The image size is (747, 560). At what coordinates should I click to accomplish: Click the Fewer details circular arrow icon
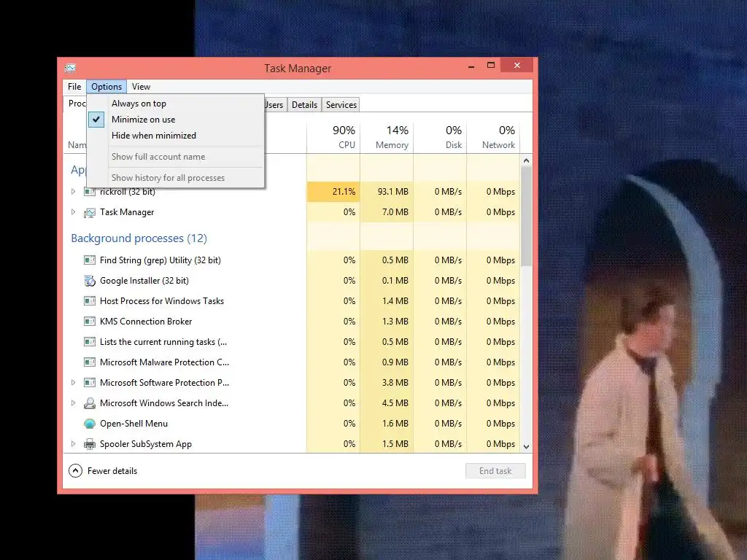click(x=75, y=471)
